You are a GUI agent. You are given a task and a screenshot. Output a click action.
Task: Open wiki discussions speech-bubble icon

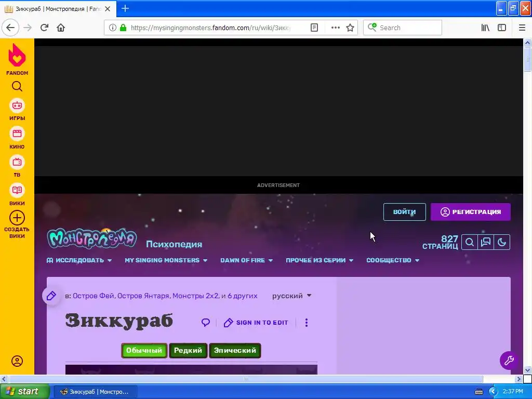486,242
